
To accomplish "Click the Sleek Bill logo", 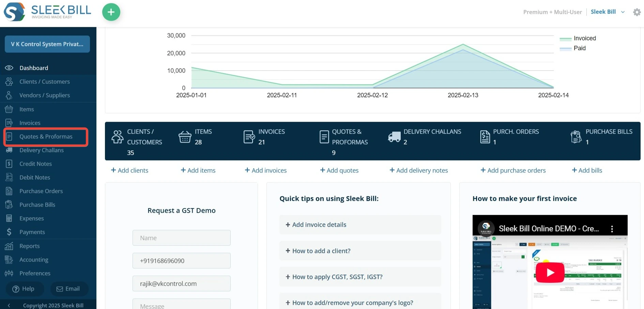I will pyautogui.click(x=47, y=12).
